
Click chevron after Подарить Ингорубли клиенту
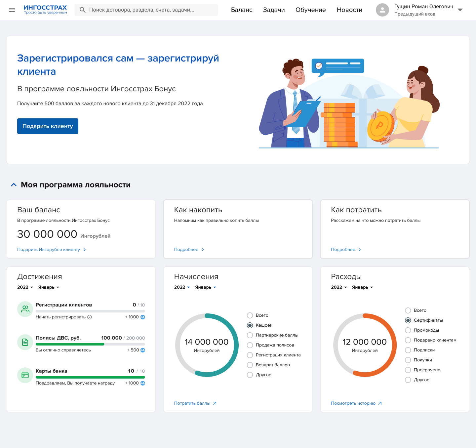coord(85,250)
